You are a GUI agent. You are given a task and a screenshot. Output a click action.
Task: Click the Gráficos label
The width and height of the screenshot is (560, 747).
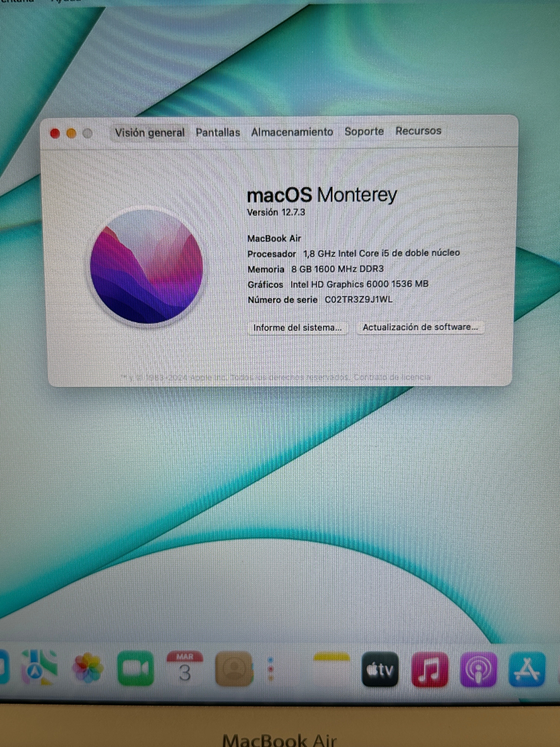point(265,285)
